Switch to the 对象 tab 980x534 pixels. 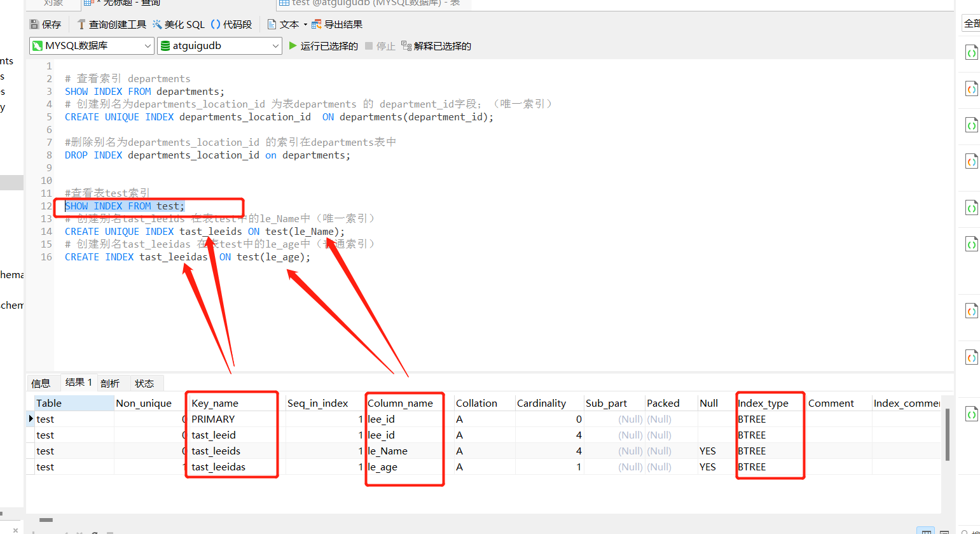pos(53,3)
